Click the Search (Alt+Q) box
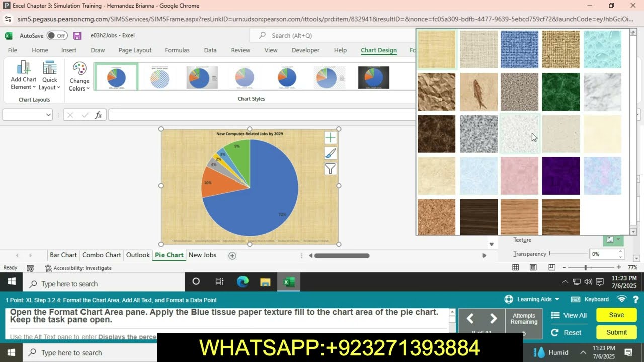This screenshot has width=644, height=362. tap(332, 36)
